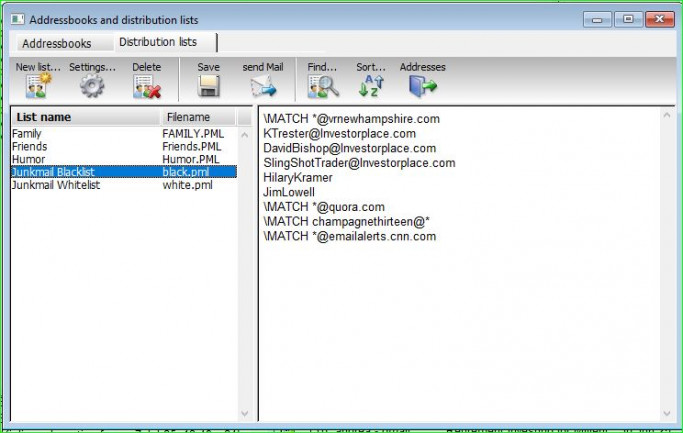The height and width of the screenshot is (433, 683).
Task: Click the New list toolbar icon
Action: [38, 86]
